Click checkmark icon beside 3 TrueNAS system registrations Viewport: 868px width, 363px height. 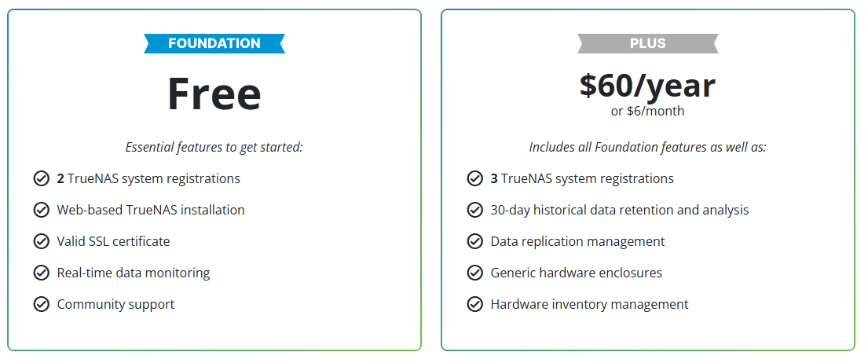(x=475, y=178)
